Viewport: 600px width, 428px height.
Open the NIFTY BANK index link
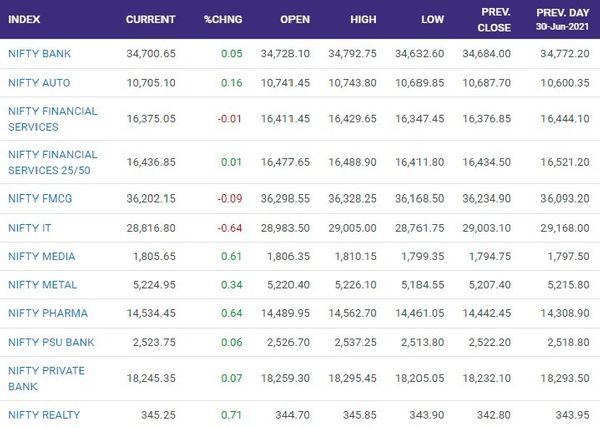coord(39,54)
